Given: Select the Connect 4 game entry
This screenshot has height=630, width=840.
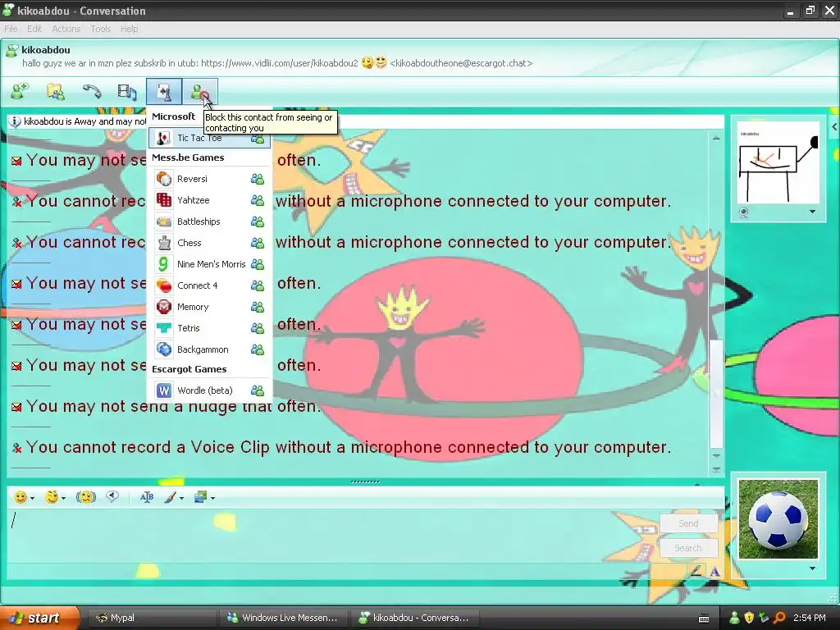Looking at the screenshot, I should (x=209, y=285).
